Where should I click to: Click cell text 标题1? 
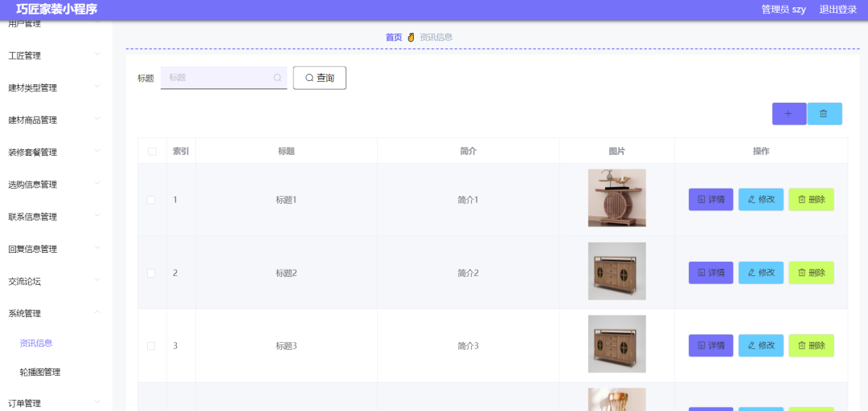pos(287,200)
